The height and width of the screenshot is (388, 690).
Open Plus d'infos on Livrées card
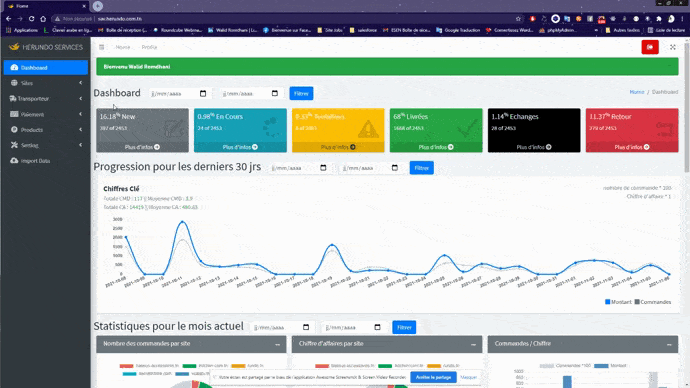coord(436,147)
